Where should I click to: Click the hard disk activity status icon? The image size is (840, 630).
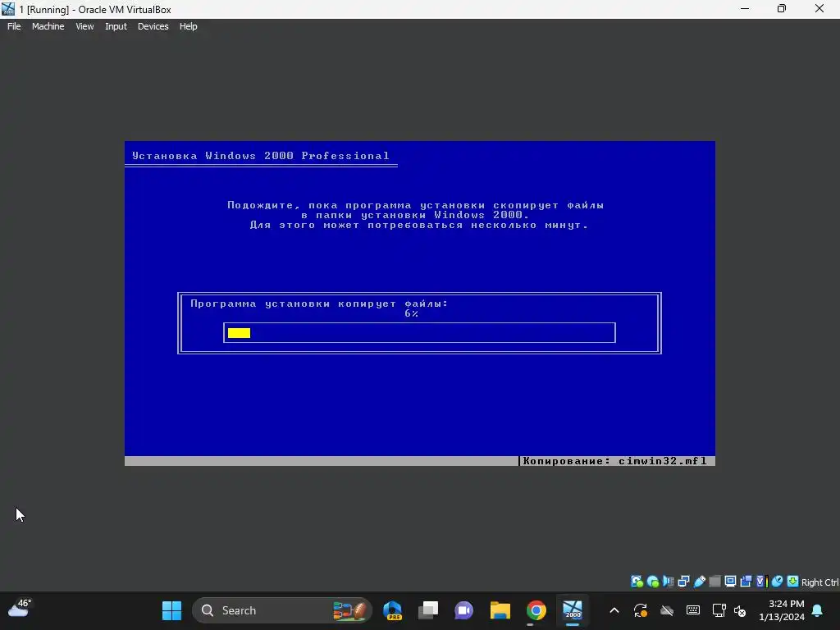pyautogui.click(x=637, y=582)
